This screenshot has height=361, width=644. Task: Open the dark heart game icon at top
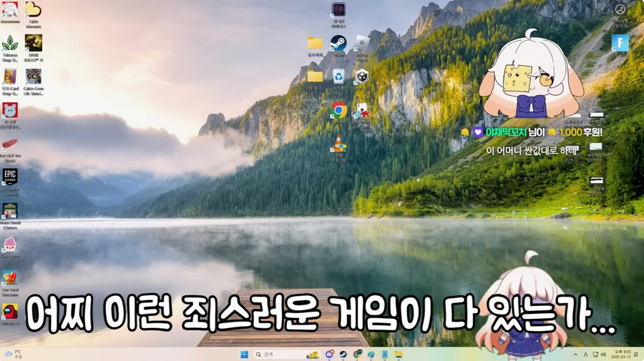(x=339, y=9)
